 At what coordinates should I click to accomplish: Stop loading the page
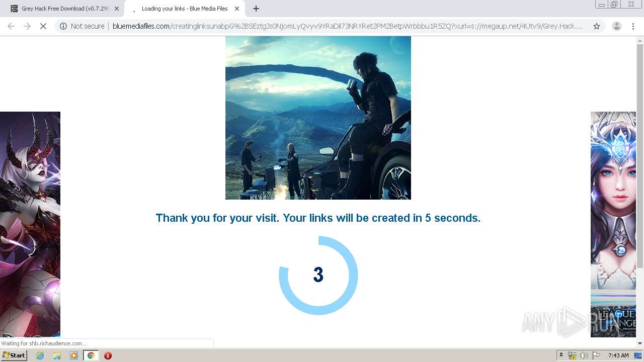click(43, 26)
